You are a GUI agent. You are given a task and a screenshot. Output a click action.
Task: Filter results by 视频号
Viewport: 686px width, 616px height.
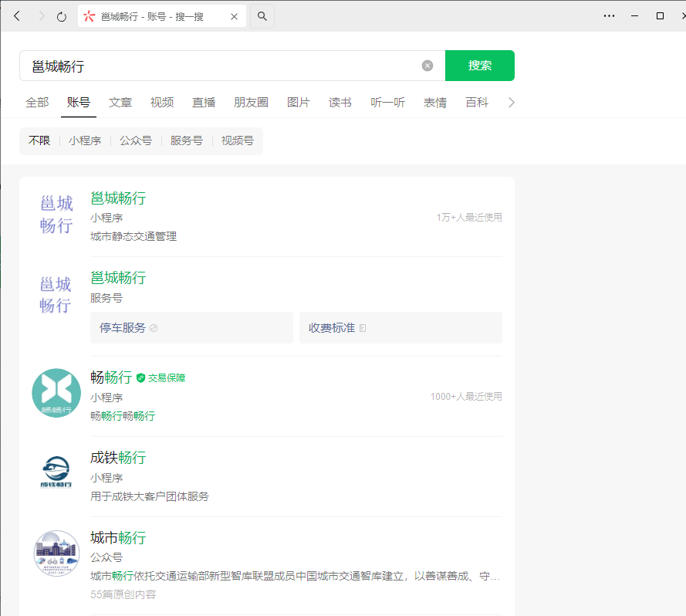(x=237, y=140)
